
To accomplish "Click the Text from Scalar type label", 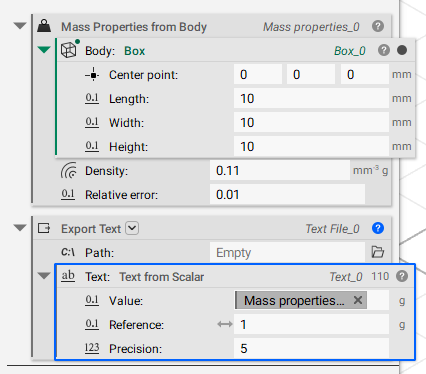I will (x=162, y=277).
